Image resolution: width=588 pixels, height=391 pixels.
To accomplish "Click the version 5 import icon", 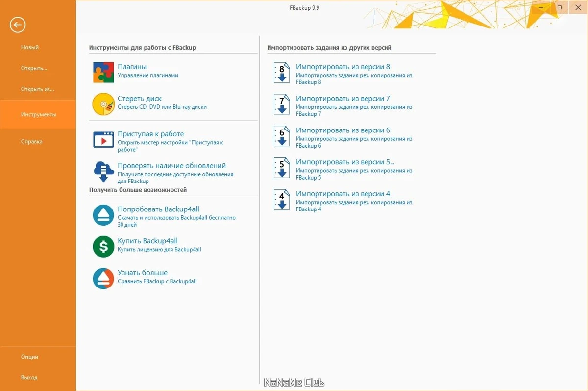I will [281, 168].
